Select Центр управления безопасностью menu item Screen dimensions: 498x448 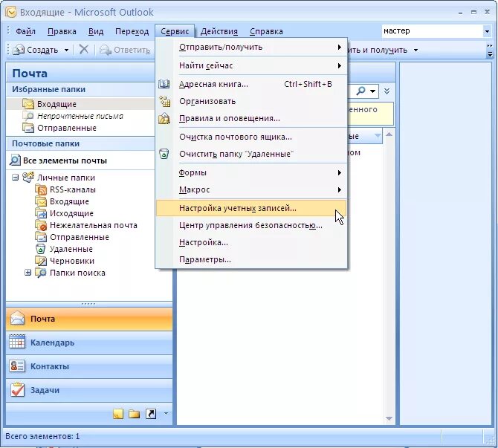(x=251, y=225)
